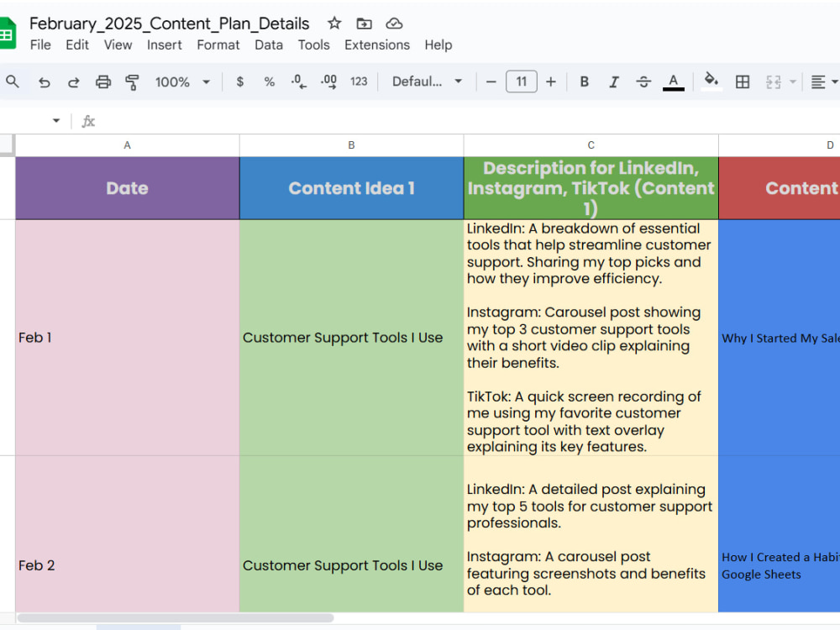Decrease decimal places

pyautogui.click(x=298, y=81)
